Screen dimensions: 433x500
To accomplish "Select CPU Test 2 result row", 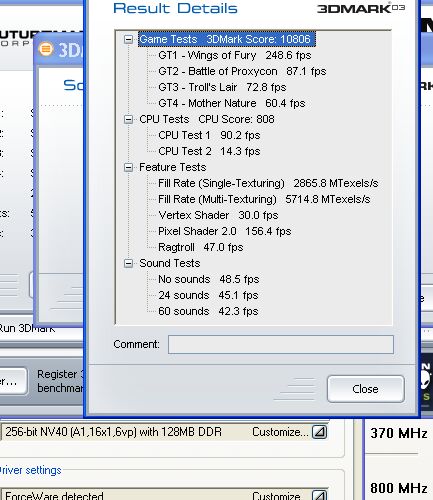I will point(209,151).
